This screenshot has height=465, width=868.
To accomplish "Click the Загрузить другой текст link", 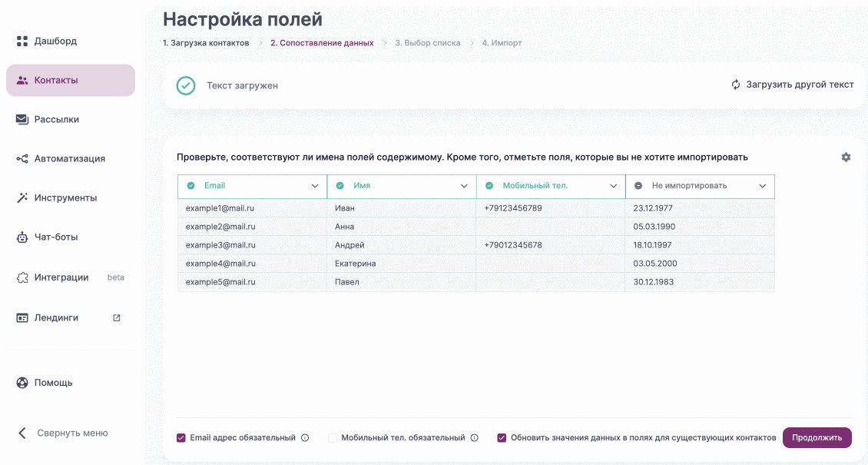I will [799, 85].
